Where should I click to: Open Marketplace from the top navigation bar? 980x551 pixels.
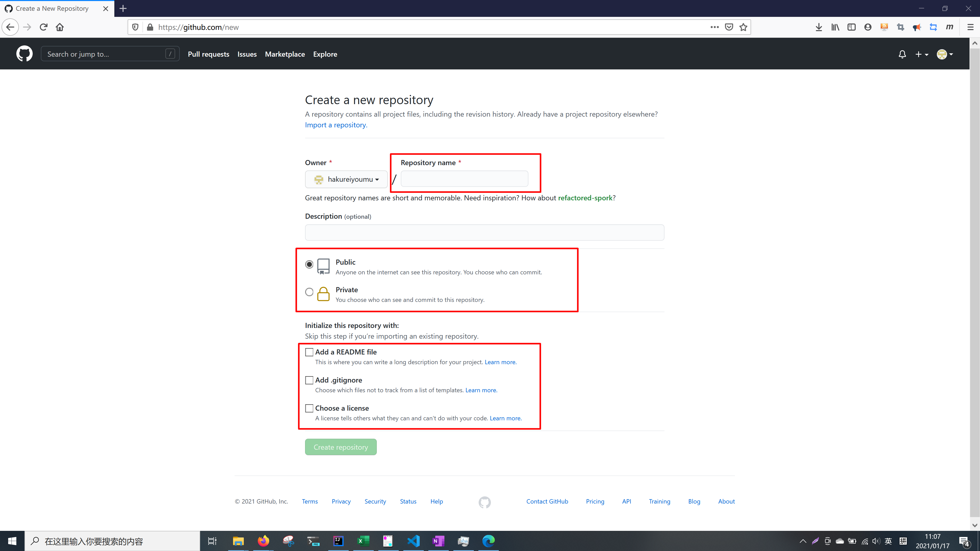click(x=285, y=54)
